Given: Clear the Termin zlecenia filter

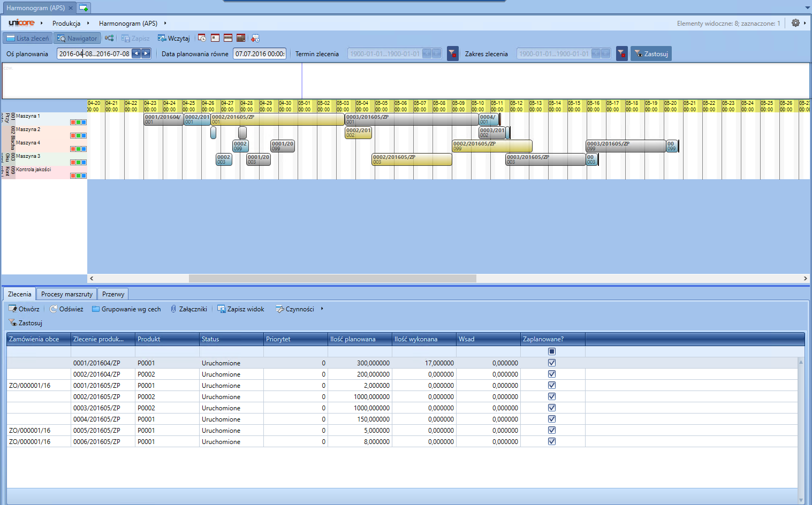Looking at the screenshot, I should 453,53.
